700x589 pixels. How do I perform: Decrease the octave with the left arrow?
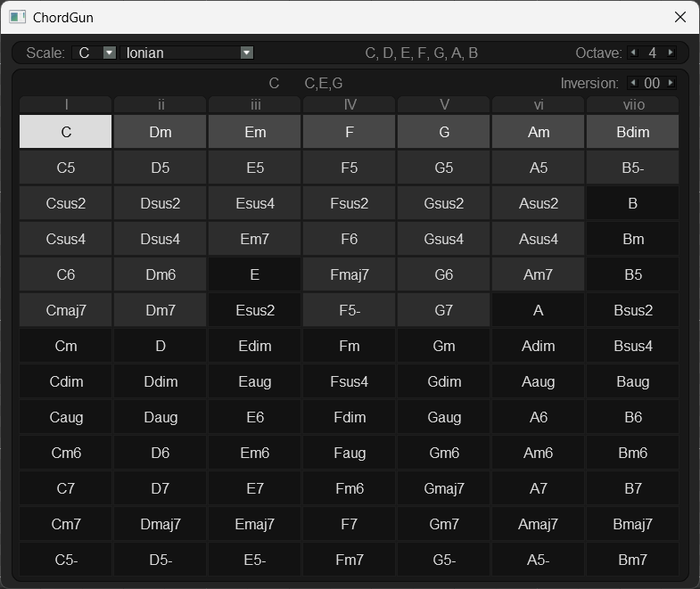pos(632,53)
